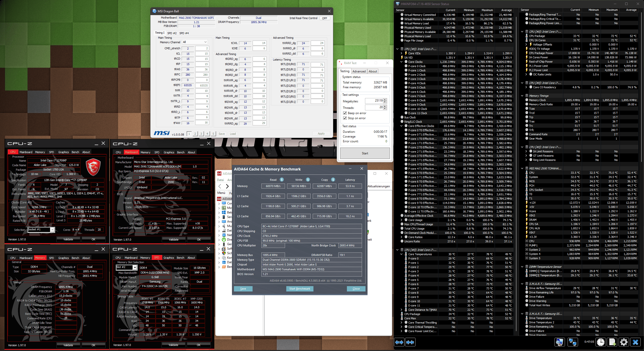Click MSI dragon shield logo in CPU-Z
This screenshot has height=351, width=644.
pyautogui.click(x=93, y=167)
